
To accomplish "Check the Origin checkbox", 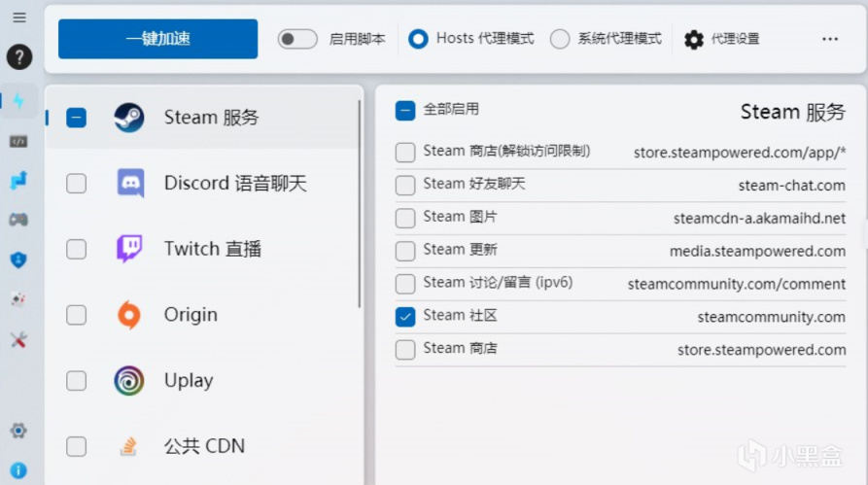I will coord(77,315).
